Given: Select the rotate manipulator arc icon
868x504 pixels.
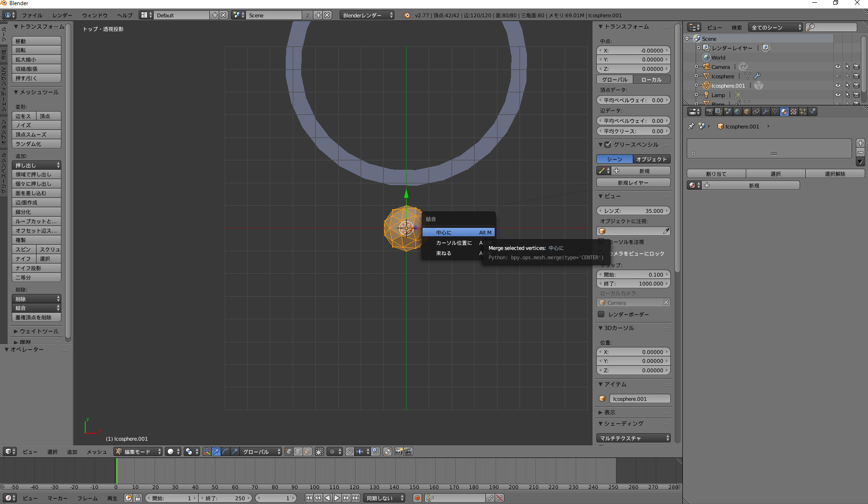Looking at the screenshot, I should [x=225, y=451].
